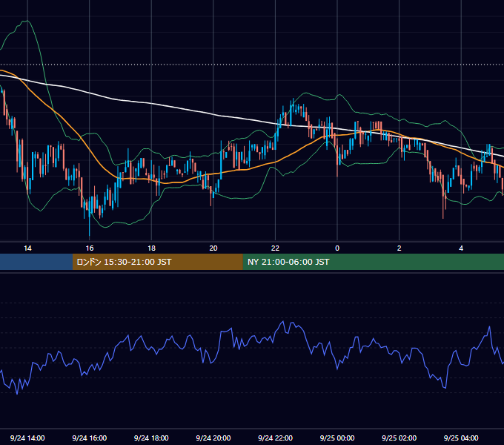
Task: Select the ロンドン 15:30-21:00 JST session bar
Action: pyautogui.click(x=157, y=262)
